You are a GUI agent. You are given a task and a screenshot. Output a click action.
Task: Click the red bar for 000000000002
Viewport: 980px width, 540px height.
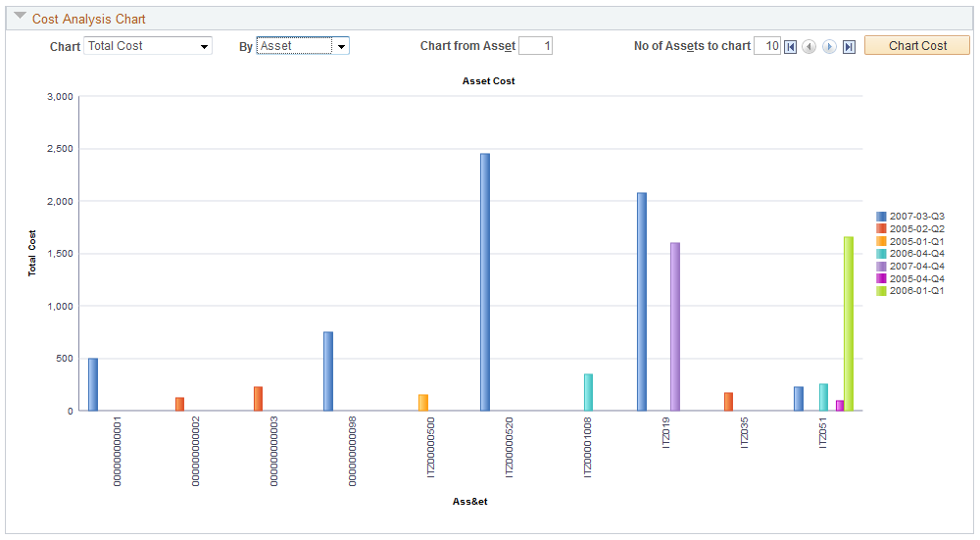point(180,404)
